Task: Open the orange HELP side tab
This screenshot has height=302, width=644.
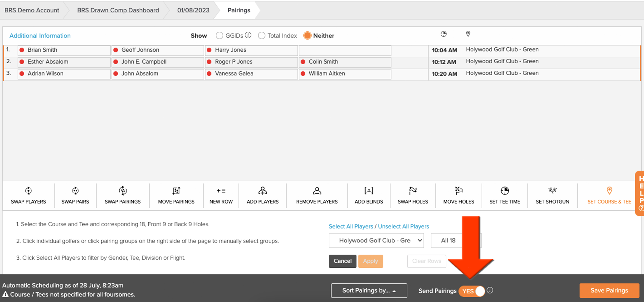Action: coord(640,193)
